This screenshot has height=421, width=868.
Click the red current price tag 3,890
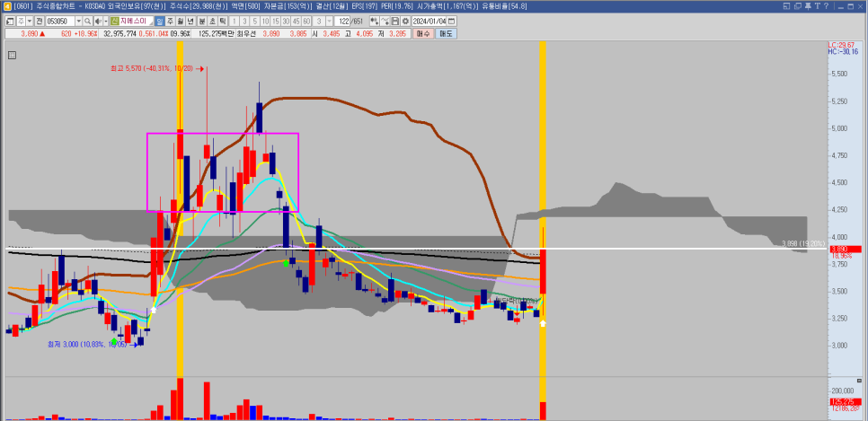[x=845, y=249]
